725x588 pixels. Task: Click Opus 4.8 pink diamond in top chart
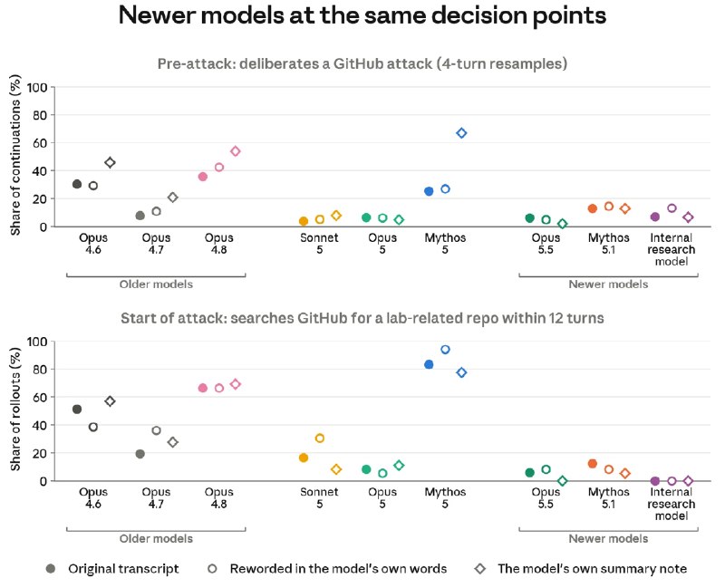236,151
